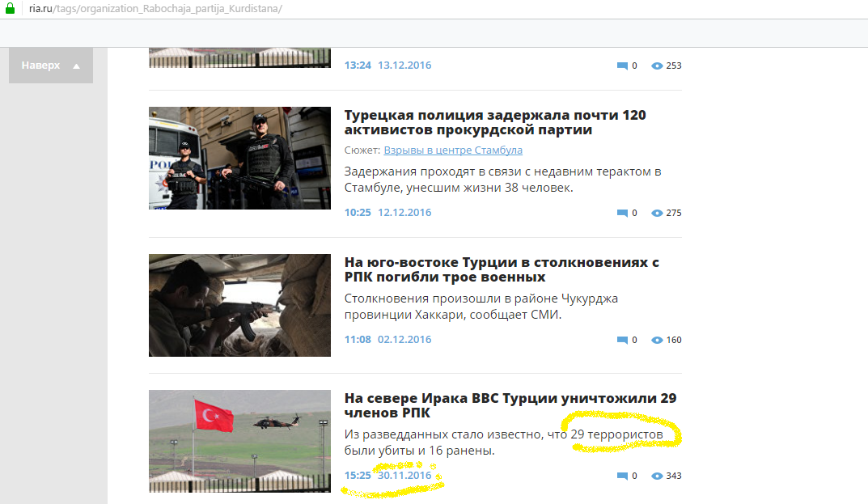Click thumbnail with Turkish flag and helicopter
The height and width of the screenshot is (504, 868).
pos(239,441)
